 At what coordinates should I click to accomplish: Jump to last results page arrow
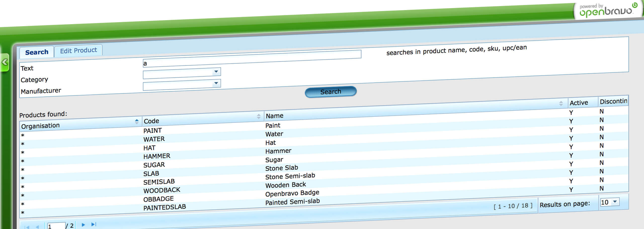coord(94,224)
